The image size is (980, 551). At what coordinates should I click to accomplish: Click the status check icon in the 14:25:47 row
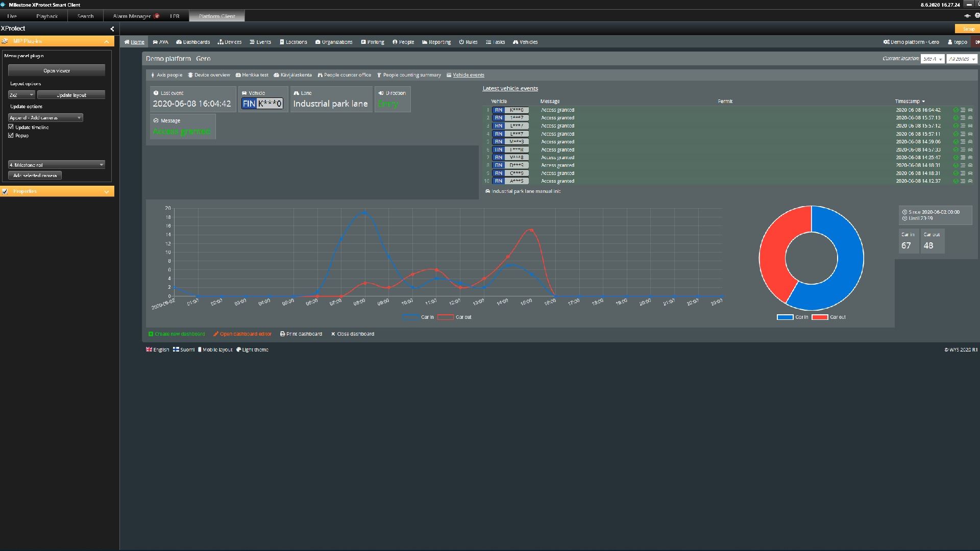956,158
